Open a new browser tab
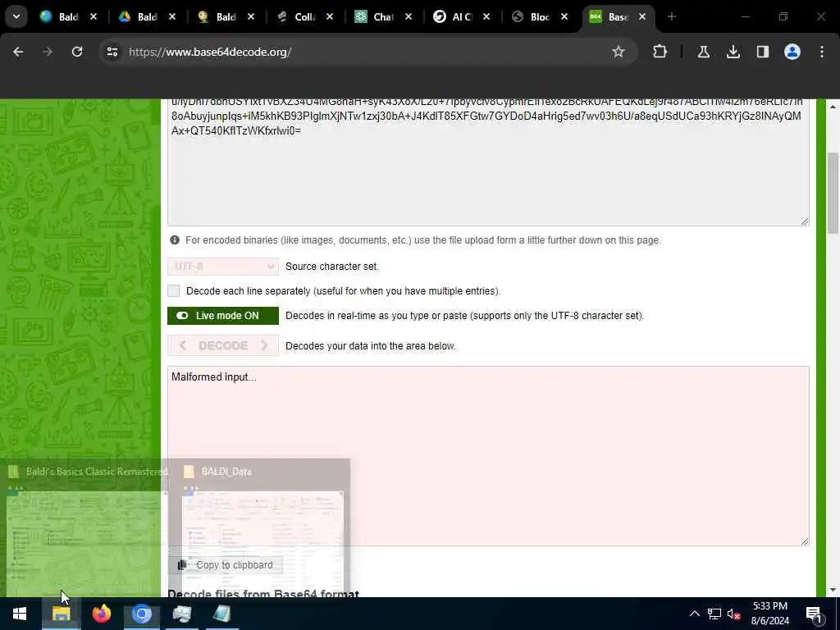Screen dimensions: 840x630 671,16
